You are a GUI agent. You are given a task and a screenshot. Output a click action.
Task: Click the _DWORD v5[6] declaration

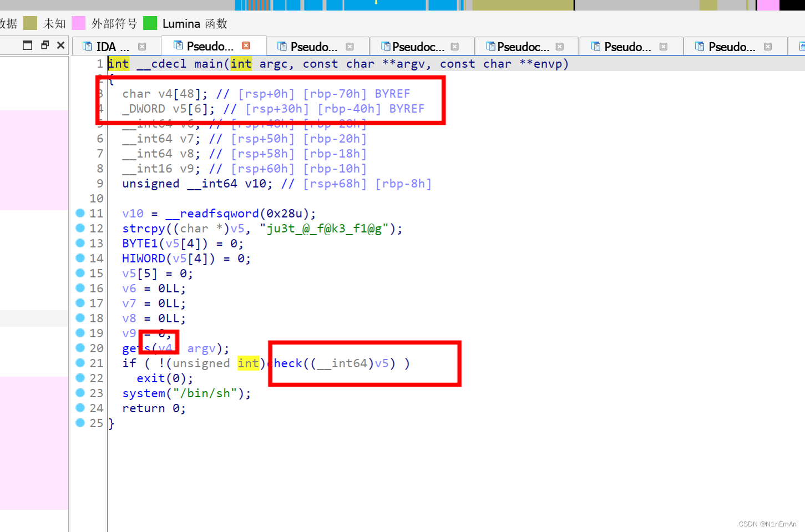click(169, 109)
